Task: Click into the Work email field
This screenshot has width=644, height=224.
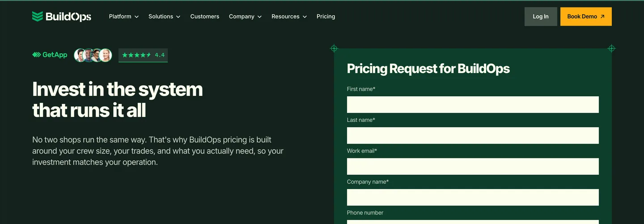Action: 473,166
